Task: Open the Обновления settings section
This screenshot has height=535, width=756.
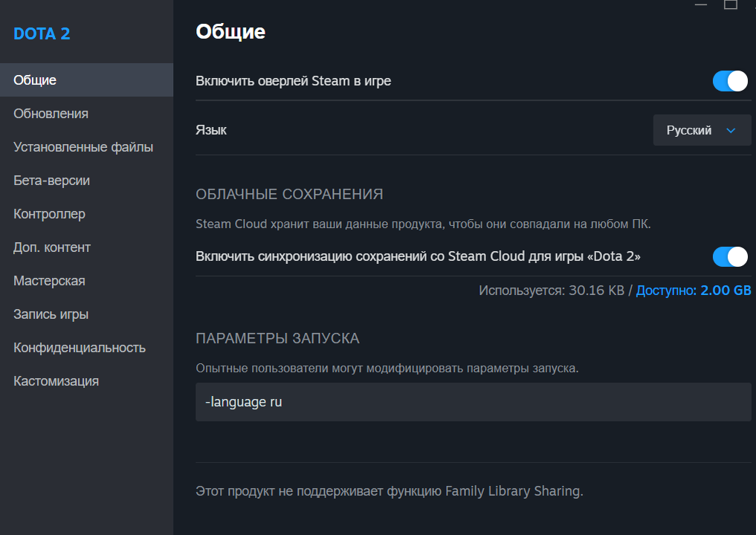Action: 51,114
